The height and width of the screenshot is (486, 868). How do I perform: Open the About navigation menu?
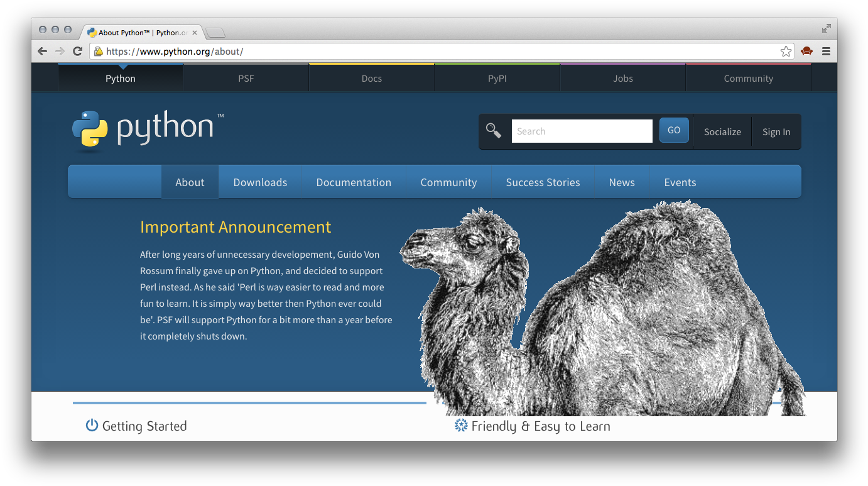(x=190, y=182)
